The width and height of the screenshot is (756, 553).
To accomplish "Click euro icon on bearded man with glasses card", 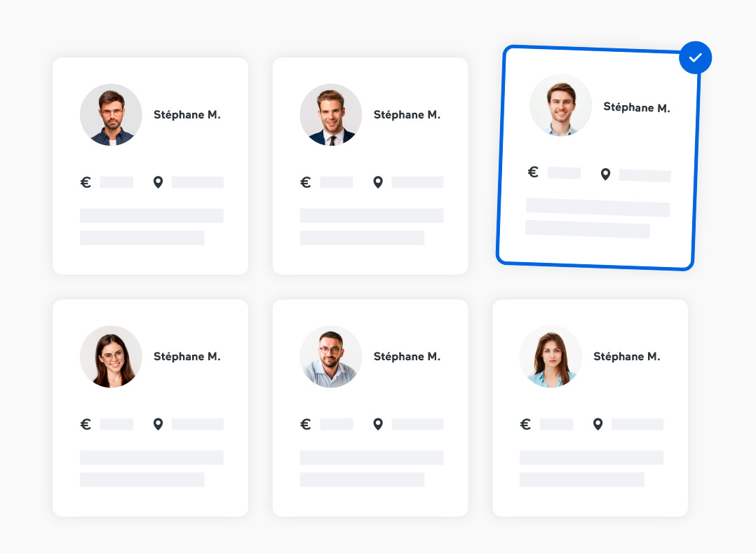I will pos(86,182).
